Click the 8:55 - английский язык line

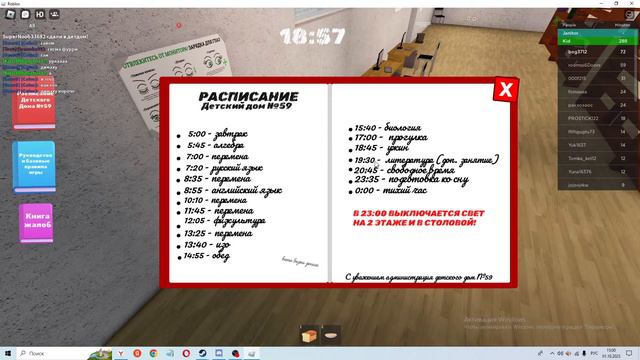pos(233,191)
